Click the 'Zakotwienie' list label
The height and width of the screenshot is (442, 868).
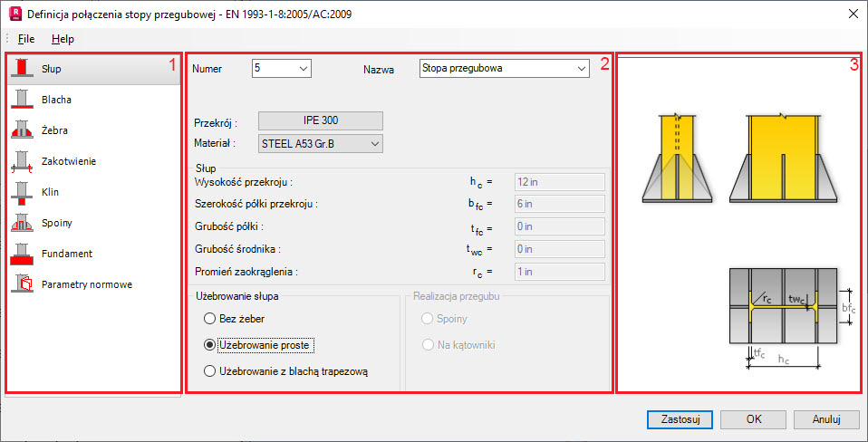(x=69, y=161)
